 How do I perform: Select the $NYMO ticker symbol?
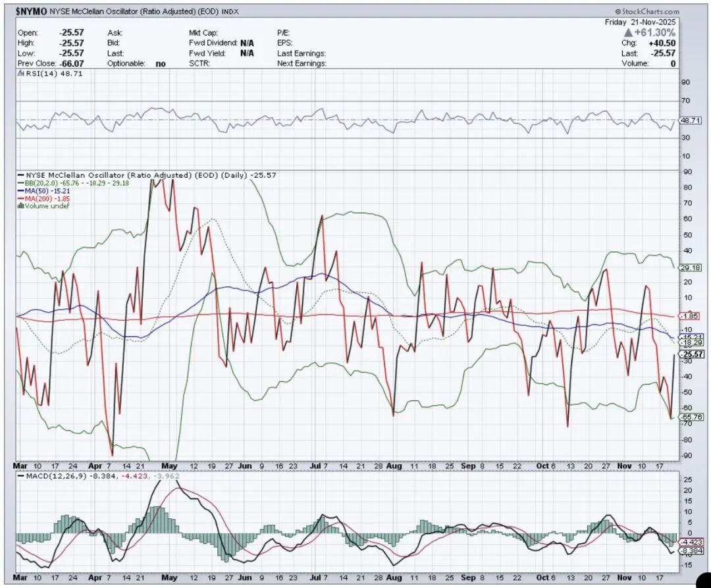[32, 12]
